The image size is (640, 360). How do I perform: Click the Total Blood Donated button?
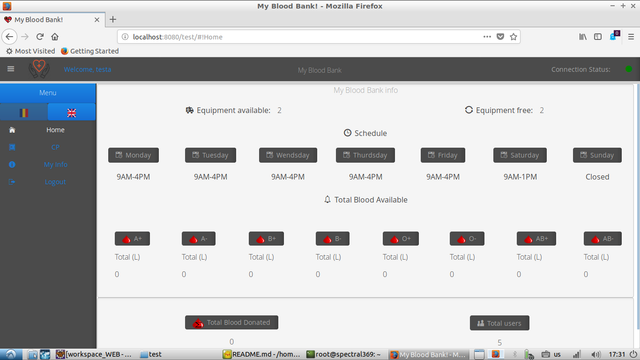pyautogui.click(x=231, y=322)
